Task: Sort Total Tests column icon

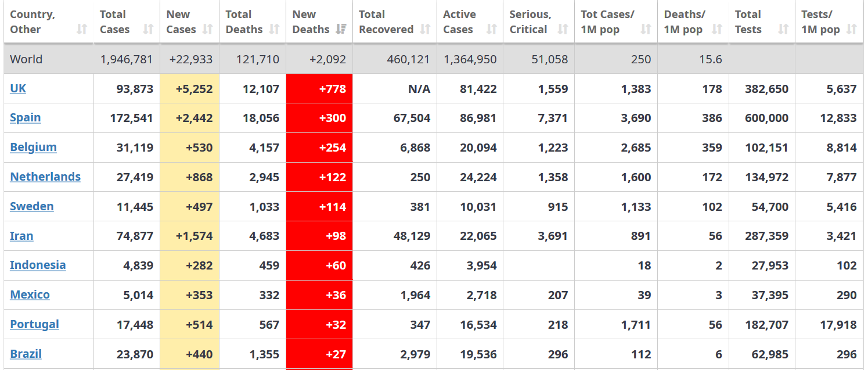Action: (783, 30)
